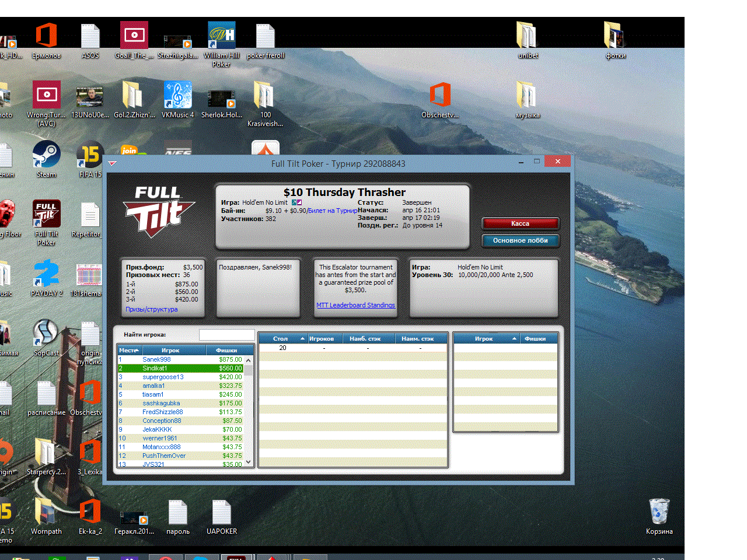This screenshot has width=747, height=560.
Task: Open the PAYDAY 2 shortcut
Action: pyautogui.click(x=47, y=278)
